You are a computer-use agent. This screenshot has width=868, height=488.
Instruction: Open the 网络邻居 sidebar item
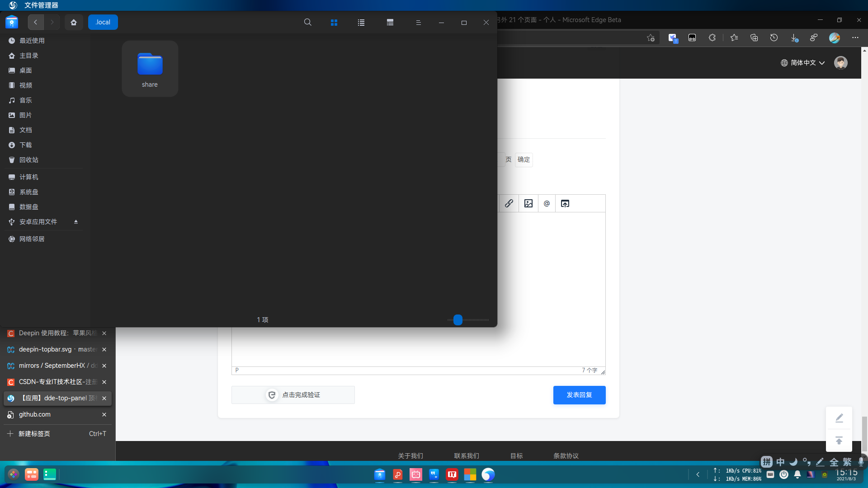pos(32,239)
